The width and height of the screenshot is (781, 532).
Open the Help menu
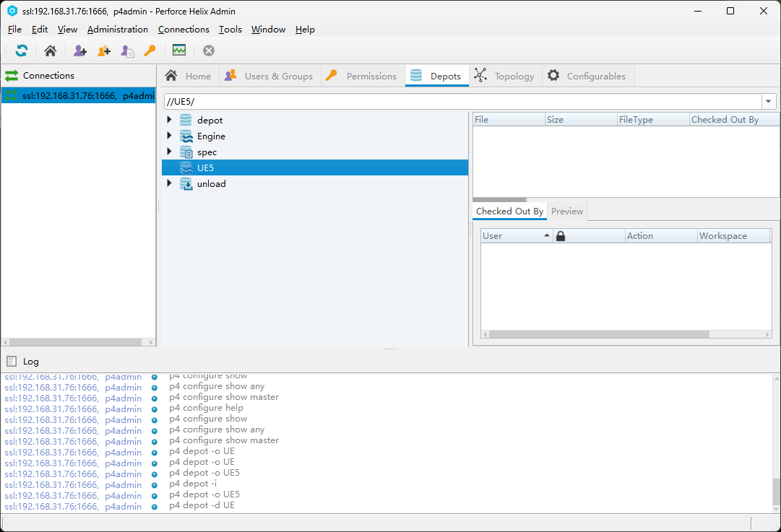[305, 30]
